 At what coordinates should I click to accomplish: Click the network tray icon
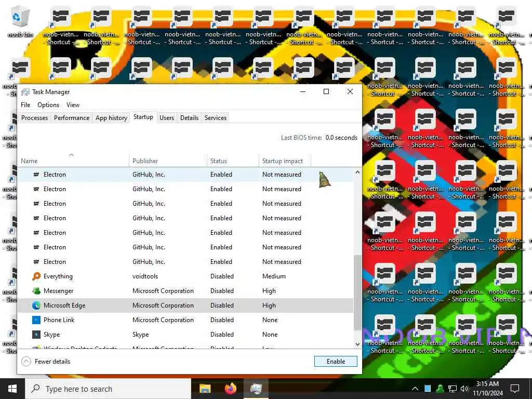[x=453, y=389]
